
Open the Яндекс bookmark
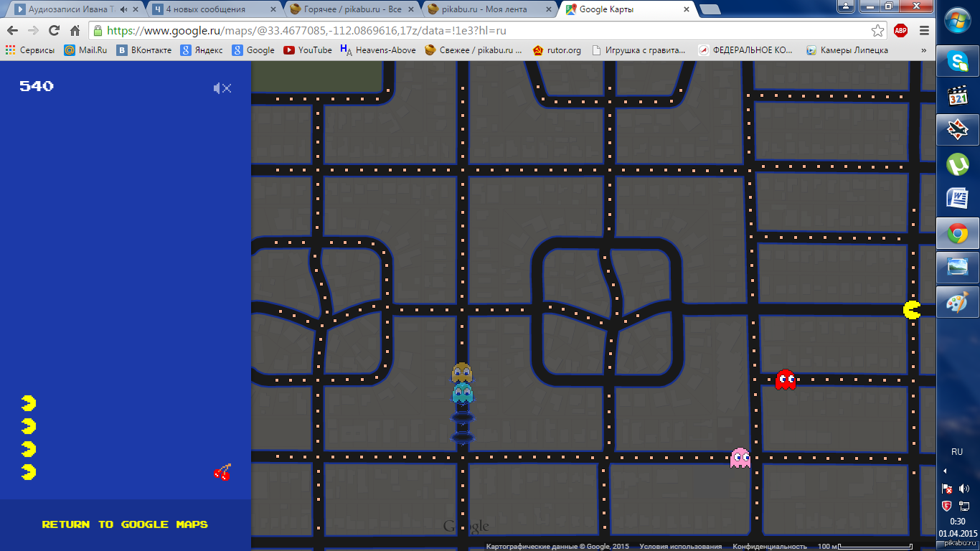coord(202,50)
